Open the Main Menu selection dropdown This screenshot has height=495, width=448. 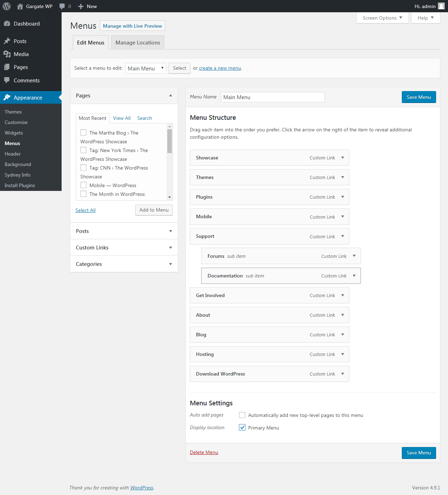click(x=146, y=68)
